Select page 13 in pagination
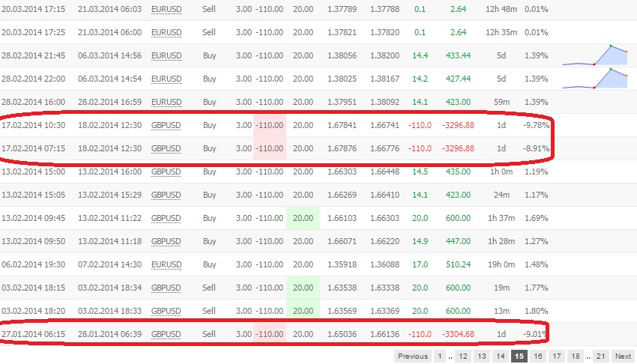The image size is (637, 364). (482, 356)
